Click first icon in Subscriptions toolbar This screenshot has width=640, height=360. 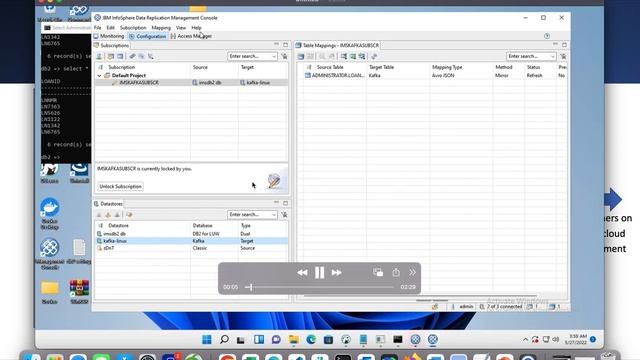point(99,56)
